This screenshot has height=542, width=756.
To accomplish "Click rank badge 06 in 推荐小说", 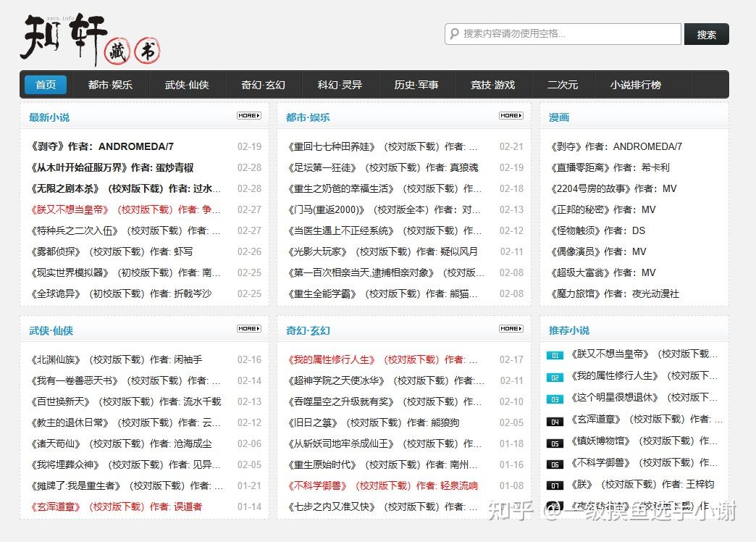I will 555,464.
